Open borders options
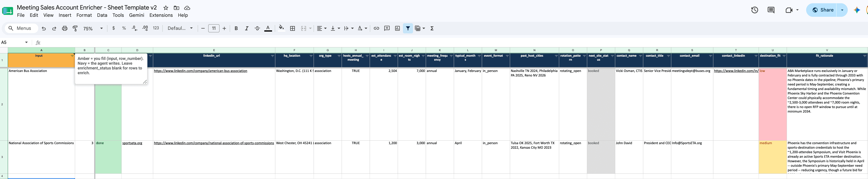The width and height of the screenshot is (868, 179). [x=293, y=28]
